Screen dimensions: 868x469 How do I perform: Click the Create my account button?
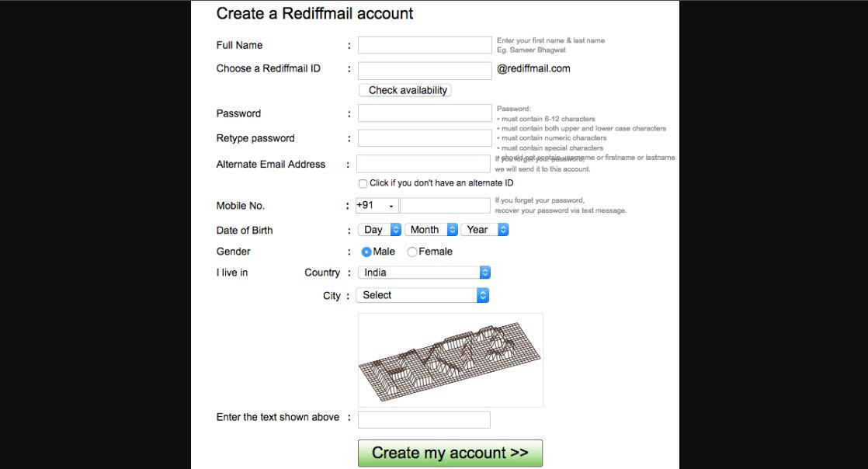pyautogui.click(x=450, y=453)
